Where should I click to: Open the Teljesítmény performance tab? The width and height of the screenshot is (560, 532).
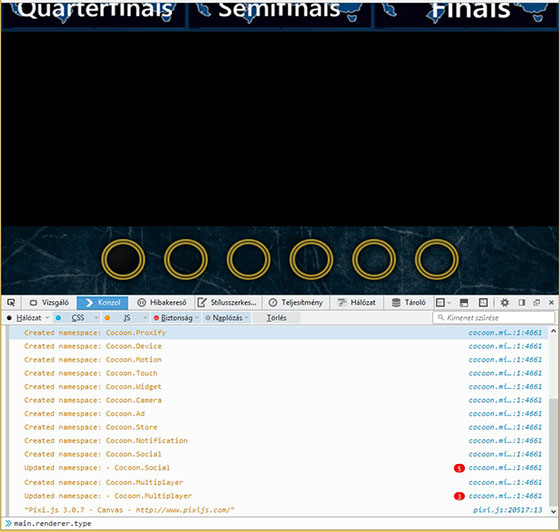click(x=296, y=302)
